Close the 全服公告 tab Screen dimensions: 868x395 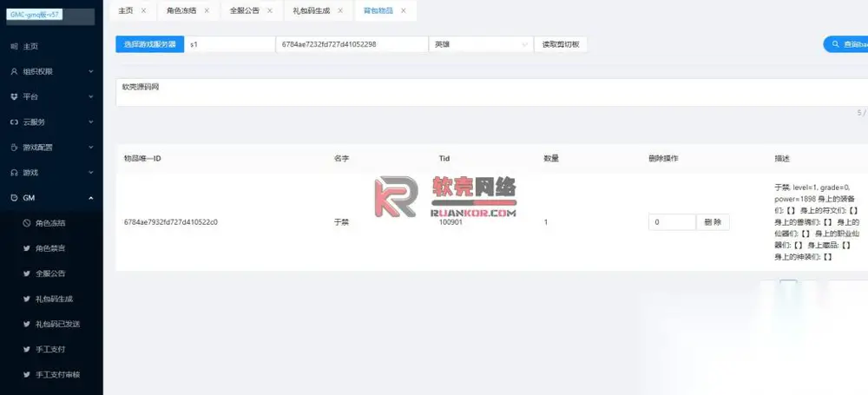tap(270, 10)
